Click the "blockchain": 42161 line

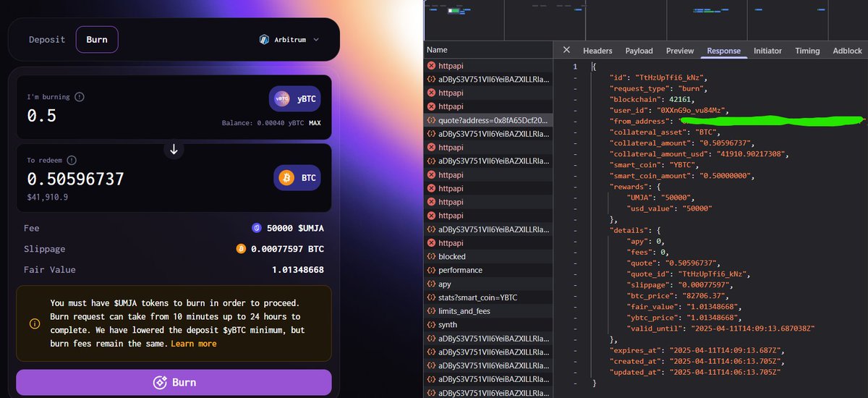652,99
